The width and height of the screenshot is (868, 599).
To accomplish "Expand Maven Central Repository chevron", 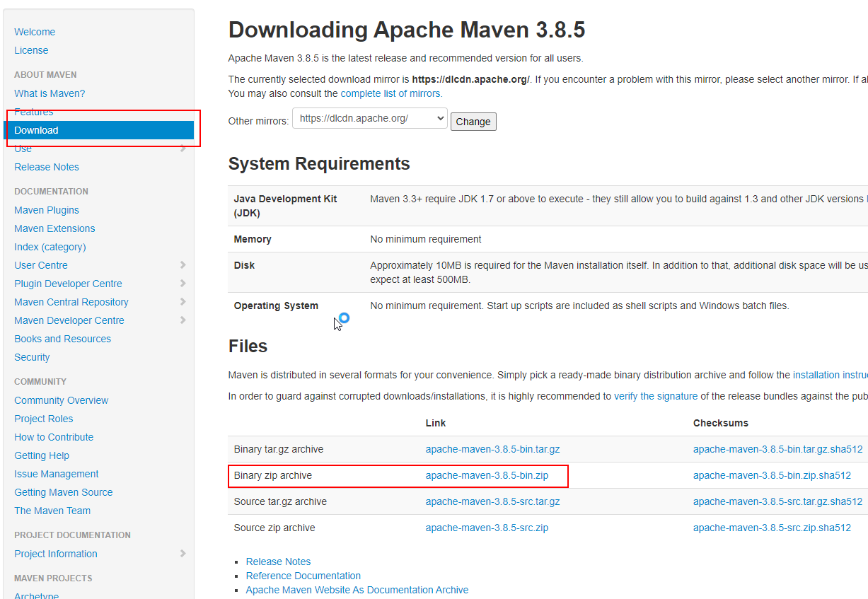I will pyautogui.click(x=183, y=302).
